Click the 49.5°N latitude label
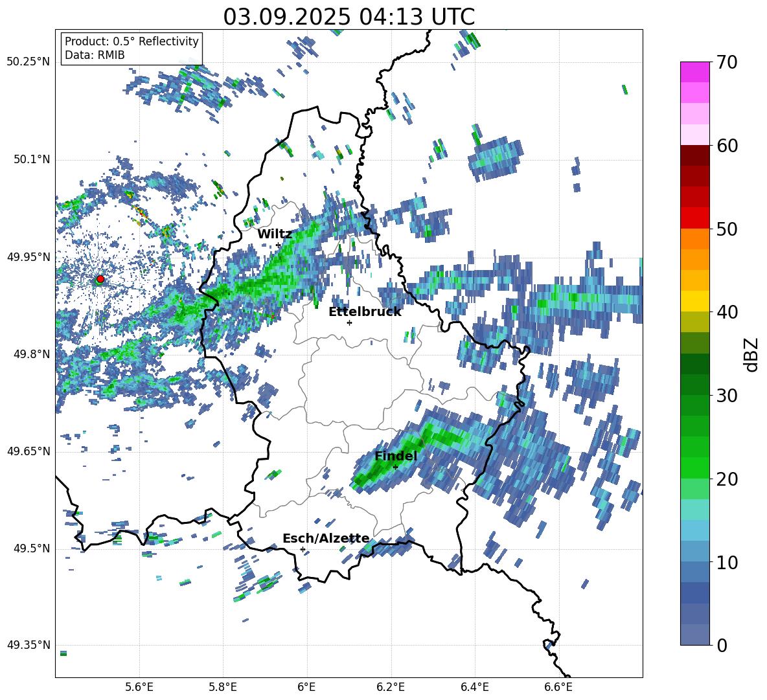 pyautogui.click(x=31, y=548)
